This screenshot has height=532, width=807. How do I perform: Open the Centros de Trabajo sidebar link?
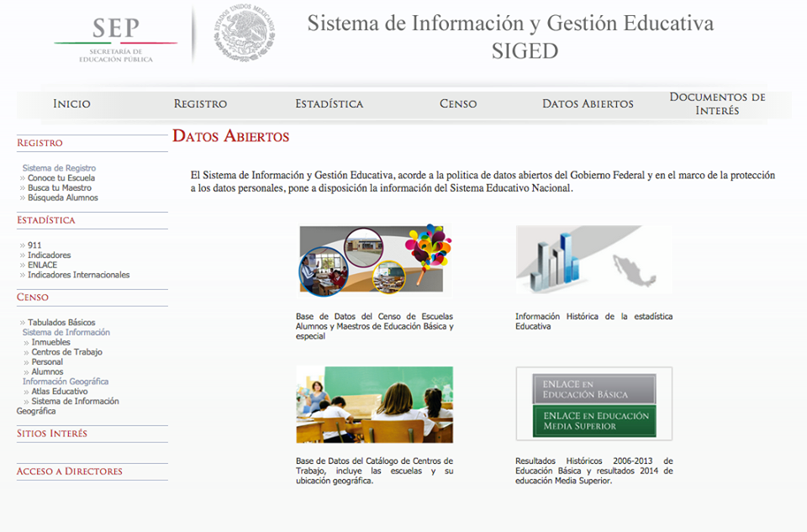(x=67, y=352)
